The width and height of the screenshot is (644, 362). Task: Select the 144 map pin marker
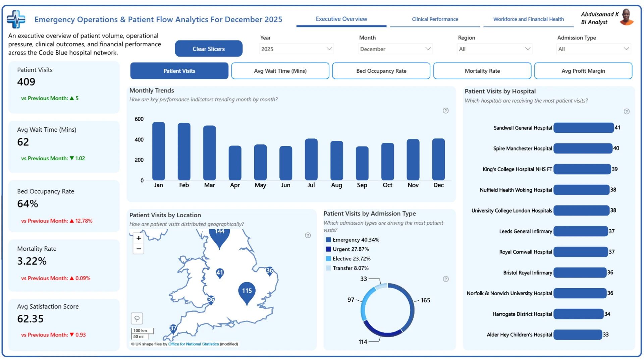click(x=219, y=237)
